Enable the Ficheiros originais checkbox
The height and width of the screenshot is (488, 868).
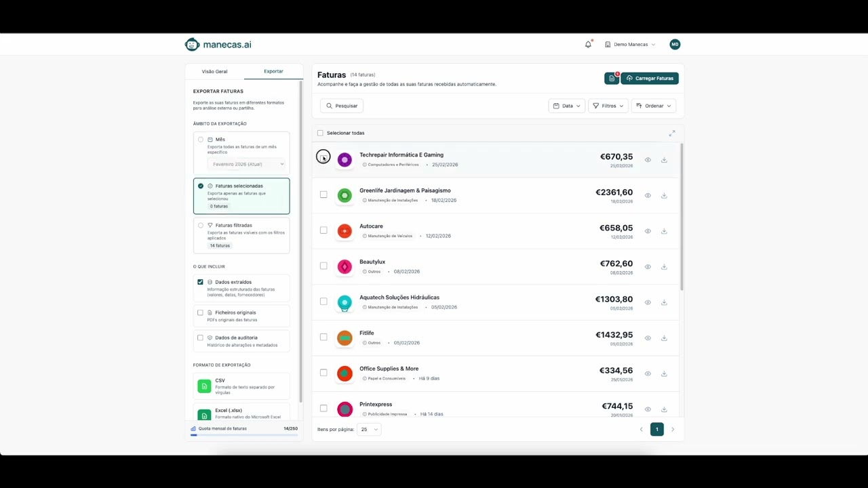click(200, 313)
